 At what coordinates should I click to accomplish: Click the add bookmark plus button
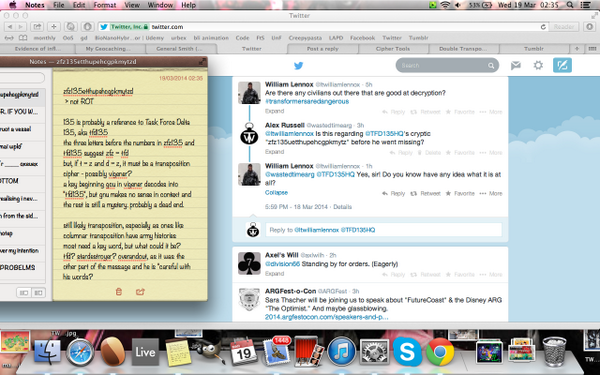coord(54,27)
